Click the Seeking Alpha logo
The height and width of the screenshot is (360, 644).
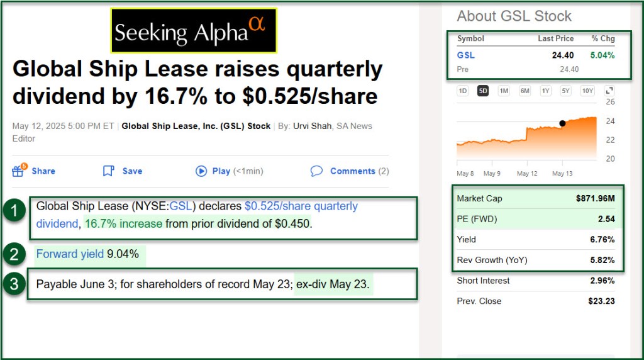(x=194, y=31)
